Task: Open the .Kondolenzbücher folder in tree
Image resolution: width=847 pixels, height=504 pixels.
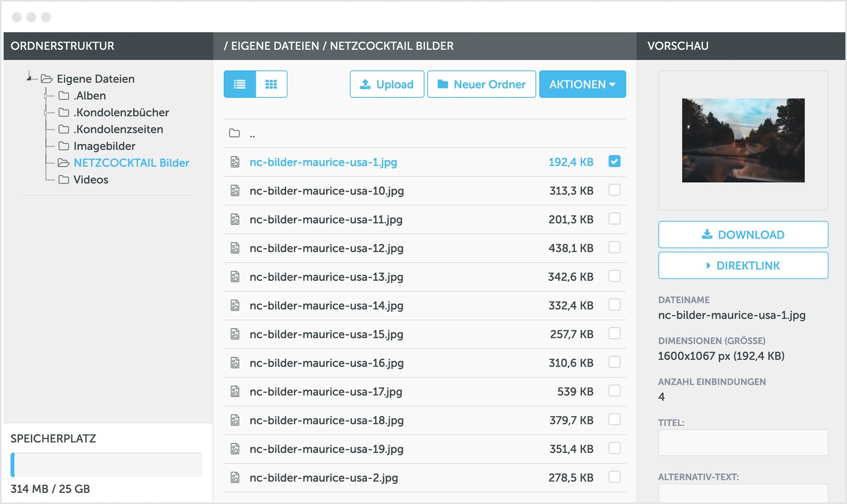Action: (121, 113)
